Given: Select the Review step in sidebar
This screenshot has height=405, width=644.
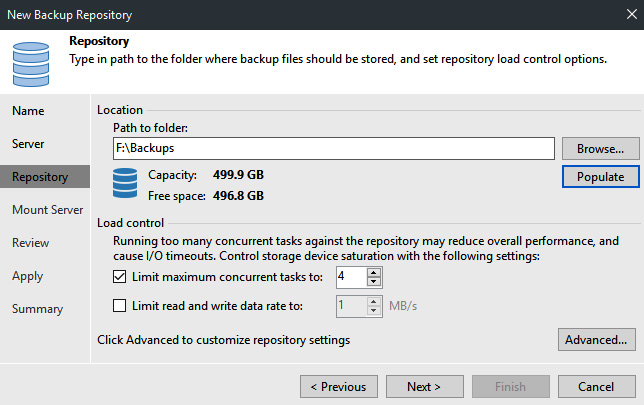Looking at the screenshot, I should (x=30, y=243).
